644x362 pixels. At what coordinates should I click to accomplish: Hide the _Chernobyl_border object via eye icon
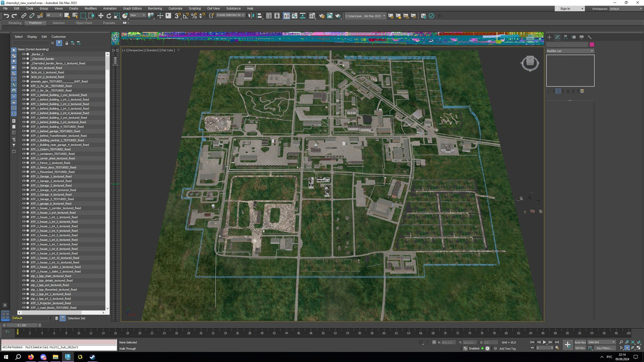[23, 59]
